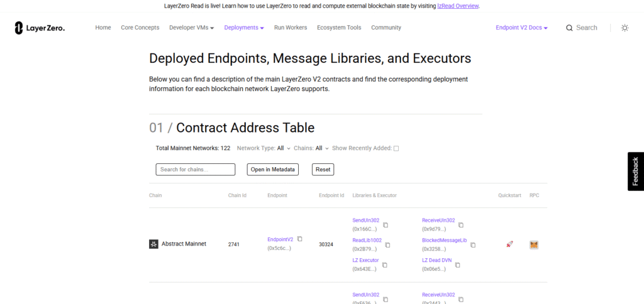The width and height of the screenshot is (644, 304).
Task: Copy the SendUln302 address for Abstract Mainnet
Action: pos(386,225)
